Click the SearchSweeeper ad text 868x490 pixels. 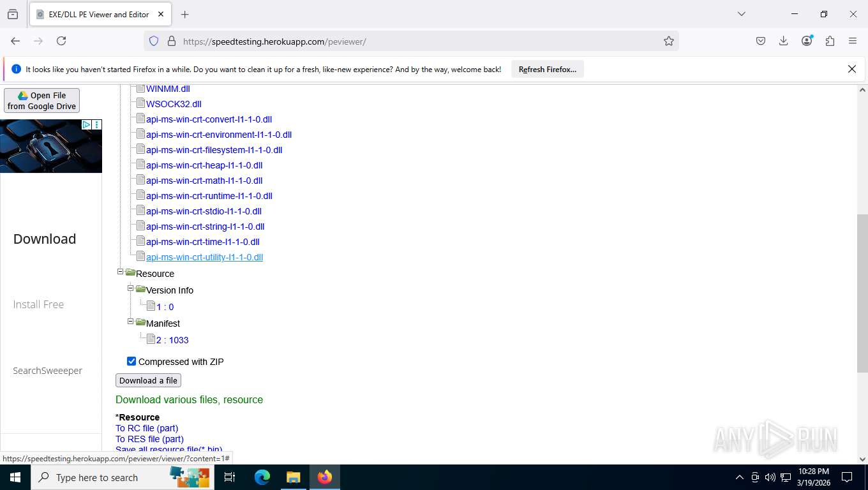(x=47, y=371)
